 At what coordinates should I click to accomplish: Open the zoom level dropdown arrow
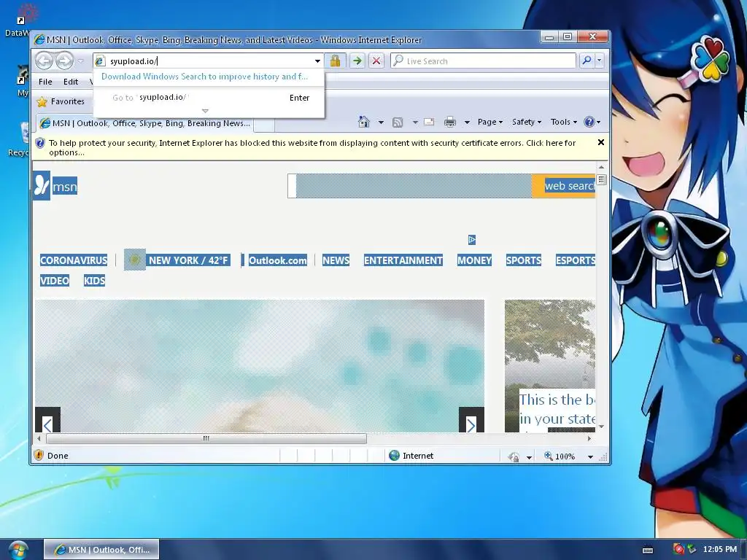(x=590, y=456)
